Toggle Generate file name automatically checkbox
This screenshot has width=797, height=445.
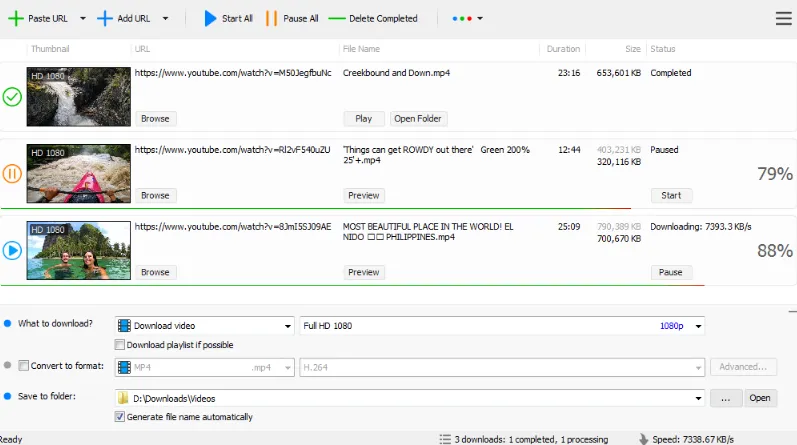click(x=120, y=417)
